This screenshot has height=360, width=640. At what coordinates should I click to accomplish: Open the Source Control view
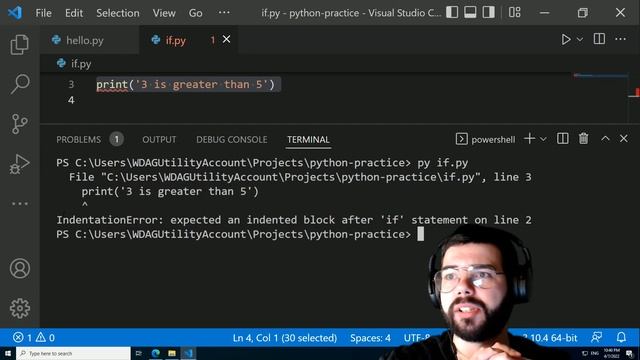click(20, 123)
